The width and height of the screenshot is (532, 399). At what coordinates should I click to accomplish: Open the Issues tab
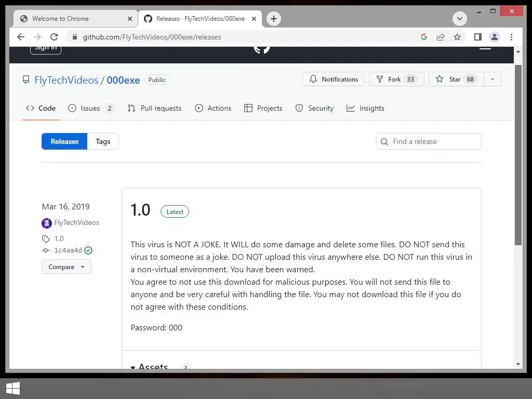point(90,108)
